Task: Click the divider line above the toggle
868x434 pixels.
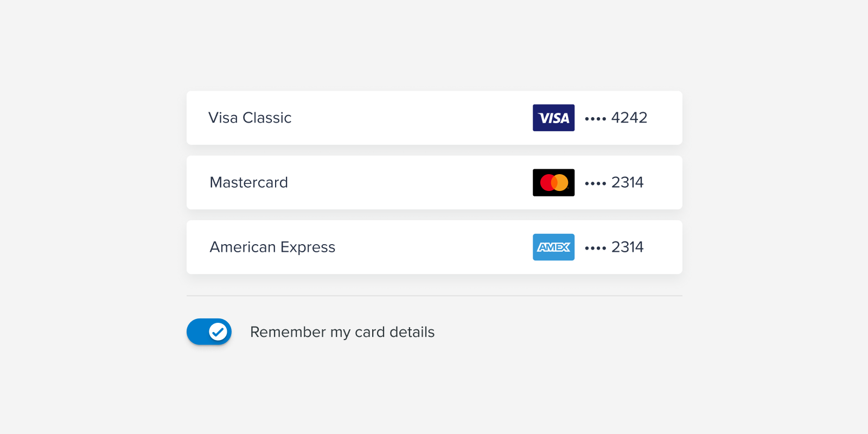Action: pos(434,296)
